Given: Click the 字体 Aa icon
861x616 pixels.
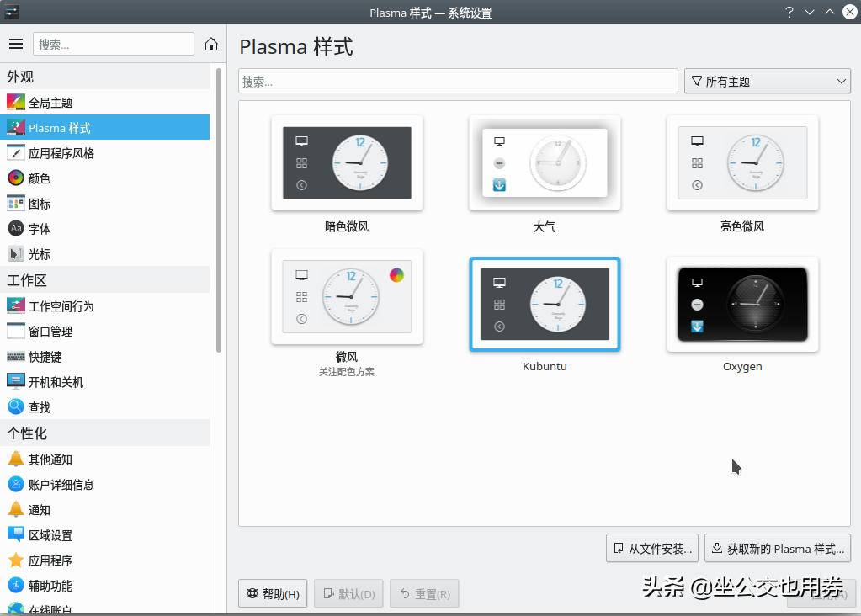Looking at the screenshot, I should coord(16,228).
